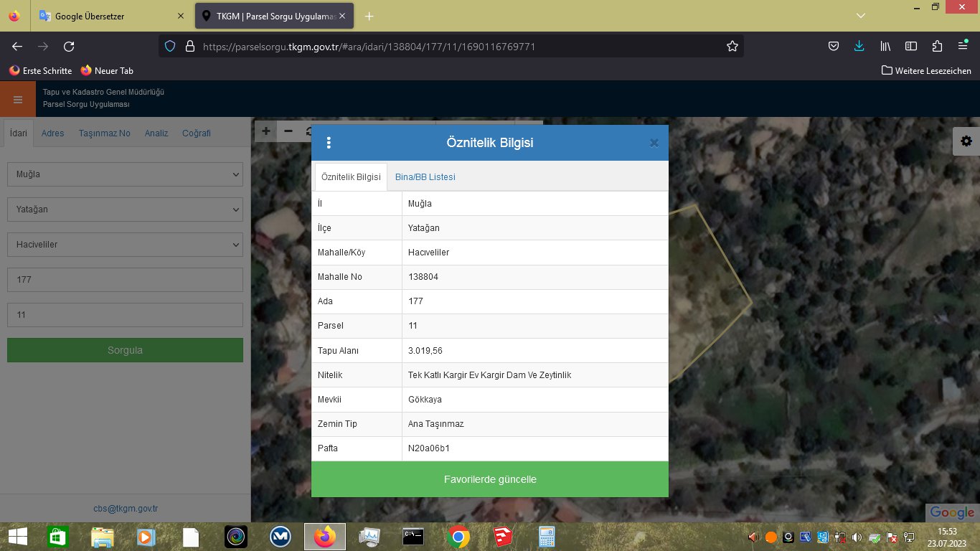Open the Hacıveliler neighborhood dropdown
The image size is (980, 551).
[x=125, y=245]
